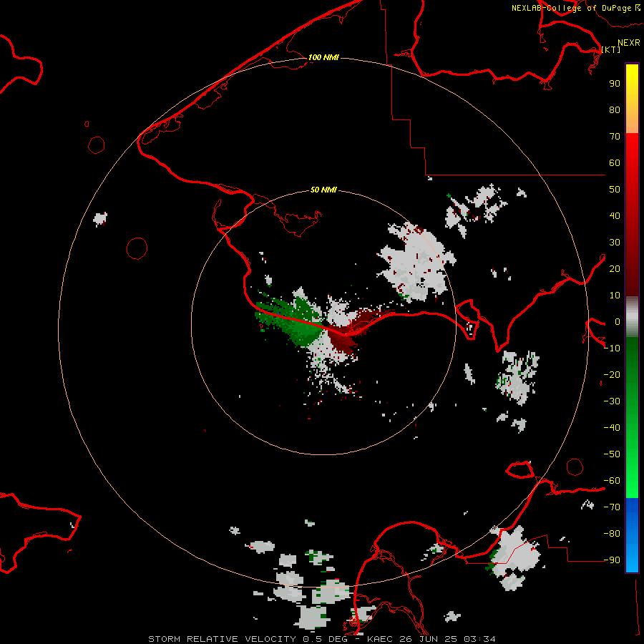Click the 'KAEC 26 JUN 25 03:34' timestamp
The image size is (644, 644).
pos(431,639)
